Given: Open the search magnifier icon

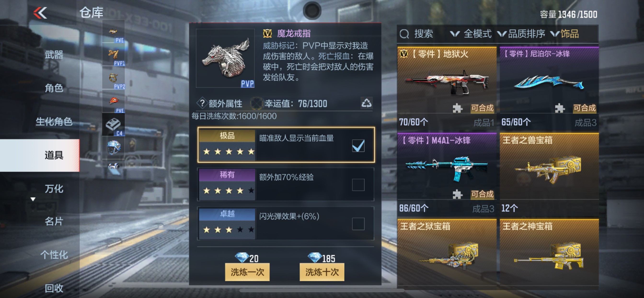Looking at the screenshot, I should coord(404,34).
